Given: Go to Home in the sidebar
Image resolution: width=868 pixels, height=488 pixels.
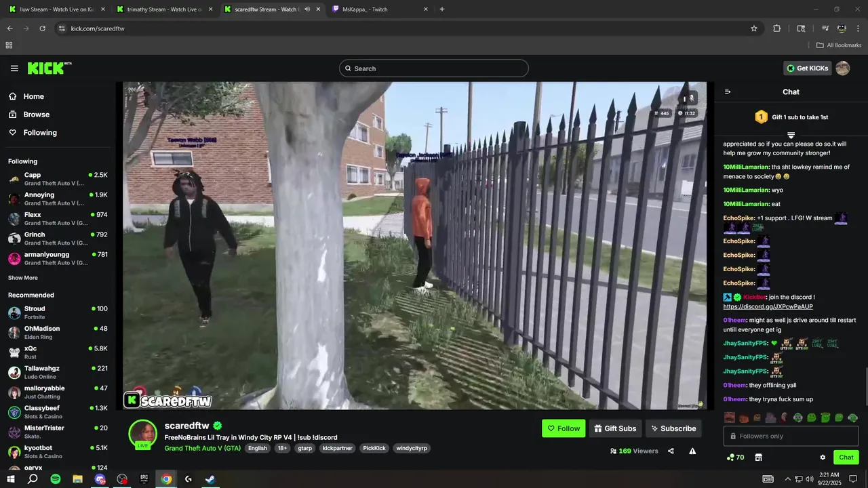Looking at the screenshot, I should coord(26,96).
